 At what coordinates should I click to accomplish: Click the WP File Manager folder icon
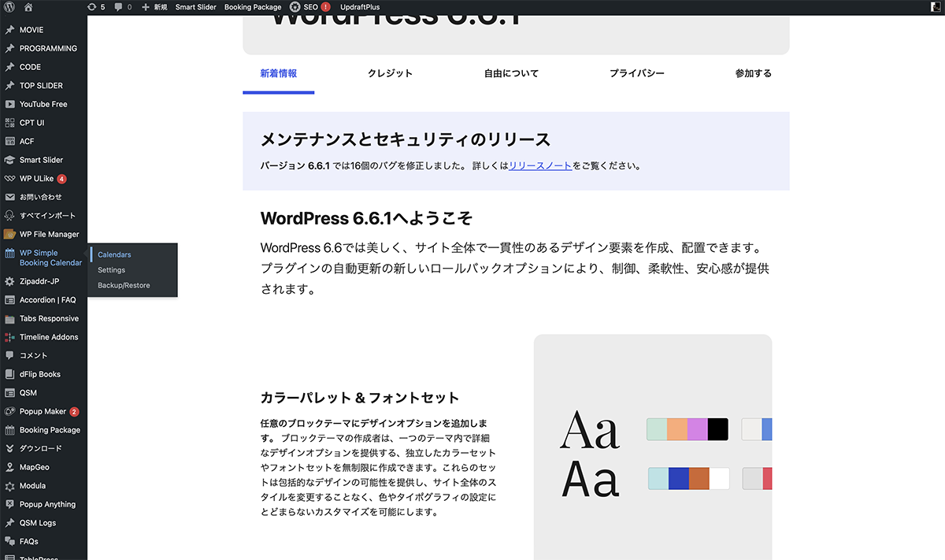[9, 234]
